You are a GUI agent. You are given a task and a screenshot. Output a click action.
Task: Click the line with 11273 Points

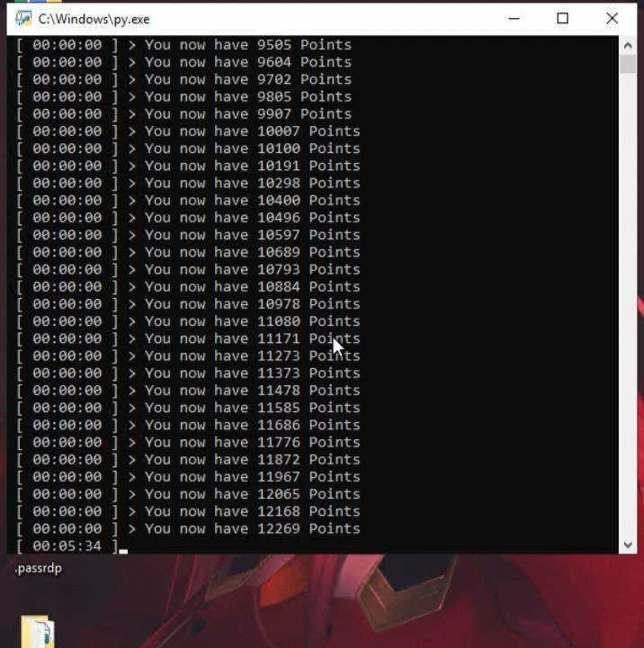click(188, 356)
